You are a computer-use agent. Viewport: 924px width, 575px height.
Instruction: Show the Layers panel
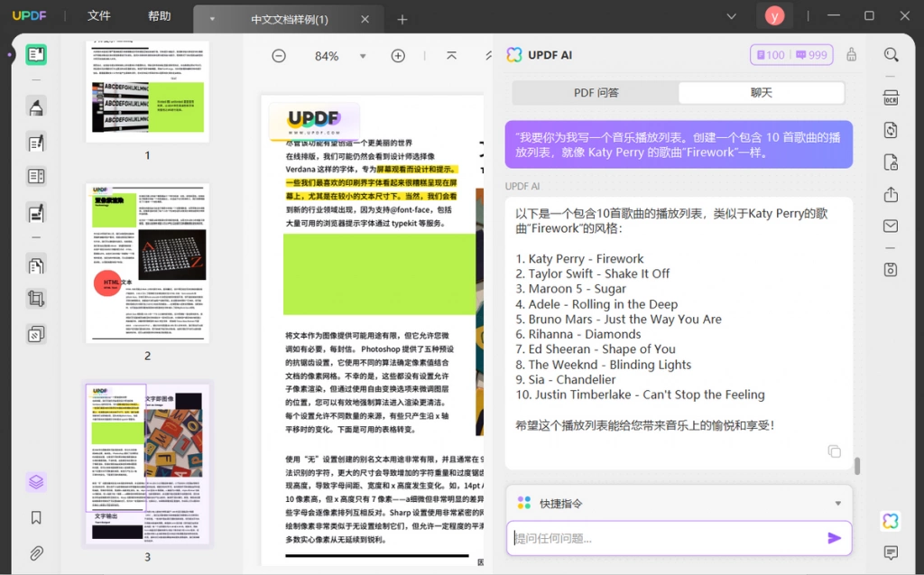tap(36, 482)
